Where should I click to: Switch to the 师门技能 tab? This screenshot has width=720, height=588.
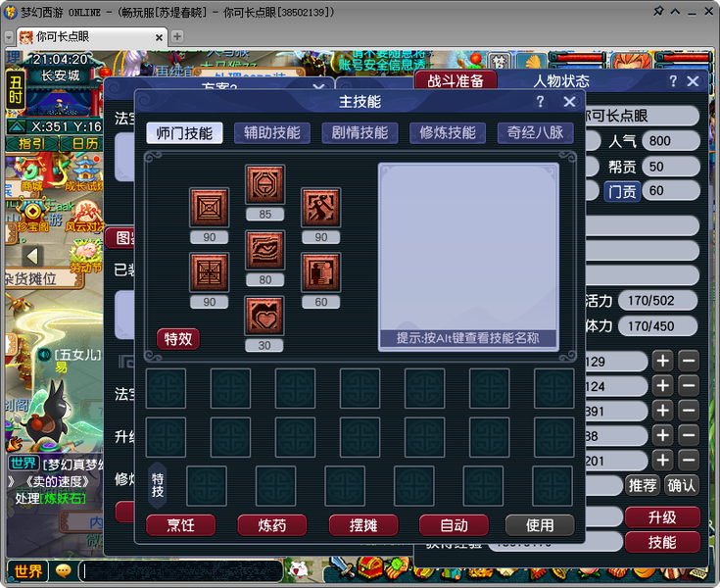point(184,133)
